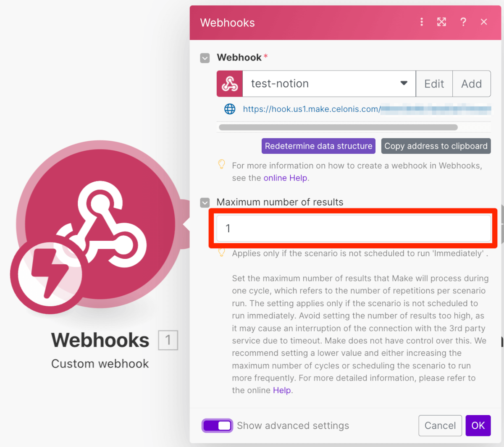Image resolution: width=504 pixels, height=447 pixels.
Task: Focus the Maximum number of results field
Action: pyautogui.click(x=354, y=228)
